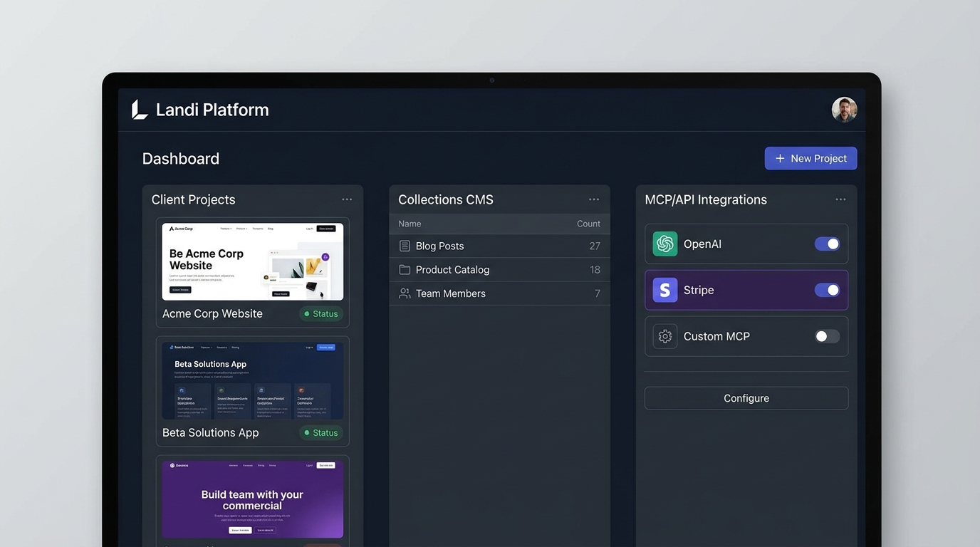Click the Configure button
The height and width of the screenshot is (547, 980).
[746, 398]
